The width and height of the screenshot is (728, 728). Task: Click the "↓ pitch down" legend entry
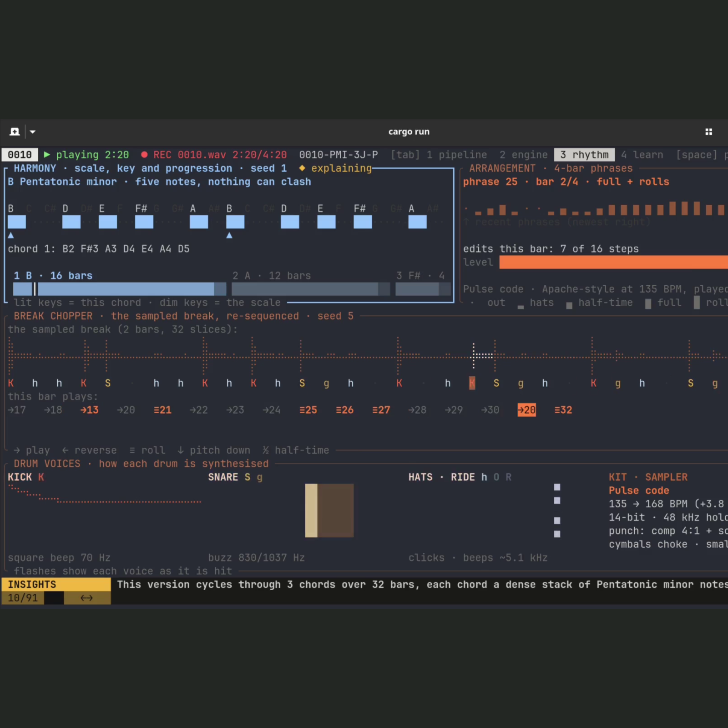tap(214, 450)
